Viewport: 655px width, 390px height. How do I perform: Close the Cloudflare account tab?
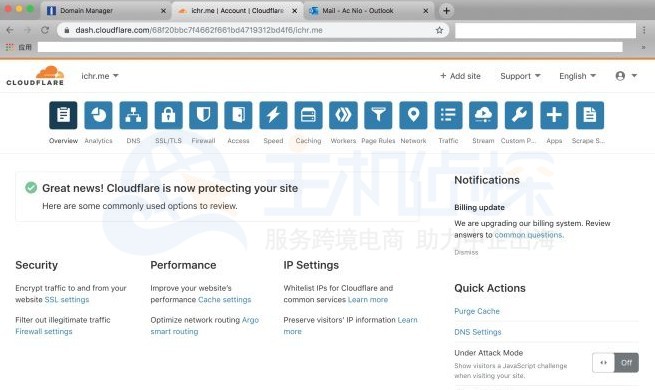click(294, 11)
